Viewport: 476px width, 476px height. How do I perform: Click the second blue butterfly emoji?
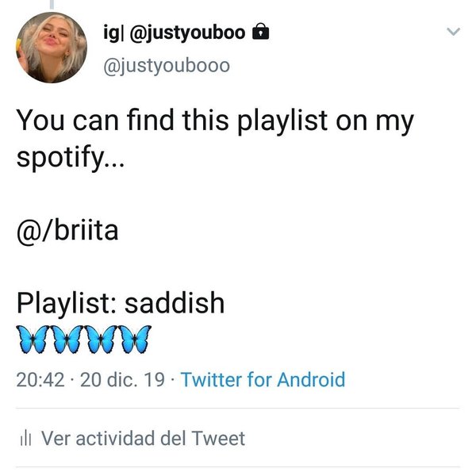(x=67, y=340)
